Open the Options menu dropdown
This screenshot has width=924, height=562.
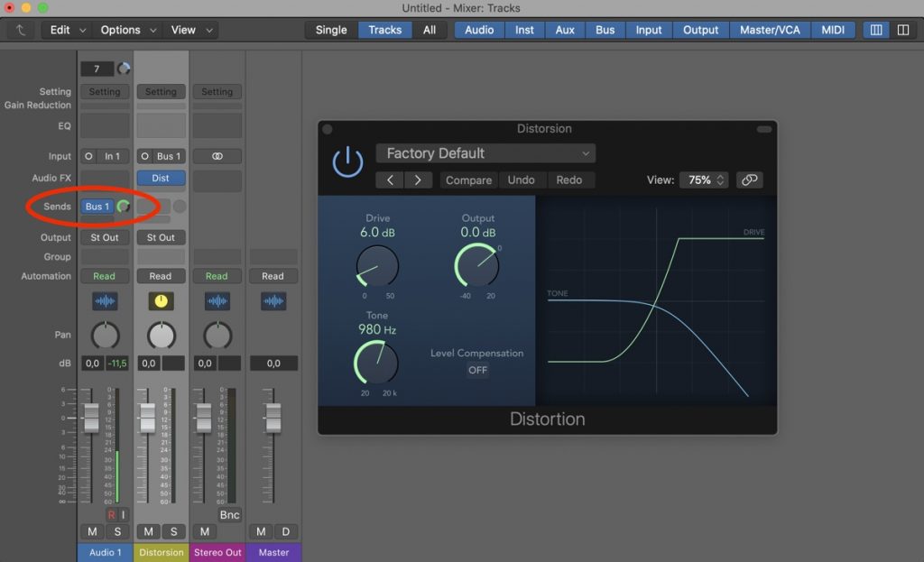click(x=127, y=30)
